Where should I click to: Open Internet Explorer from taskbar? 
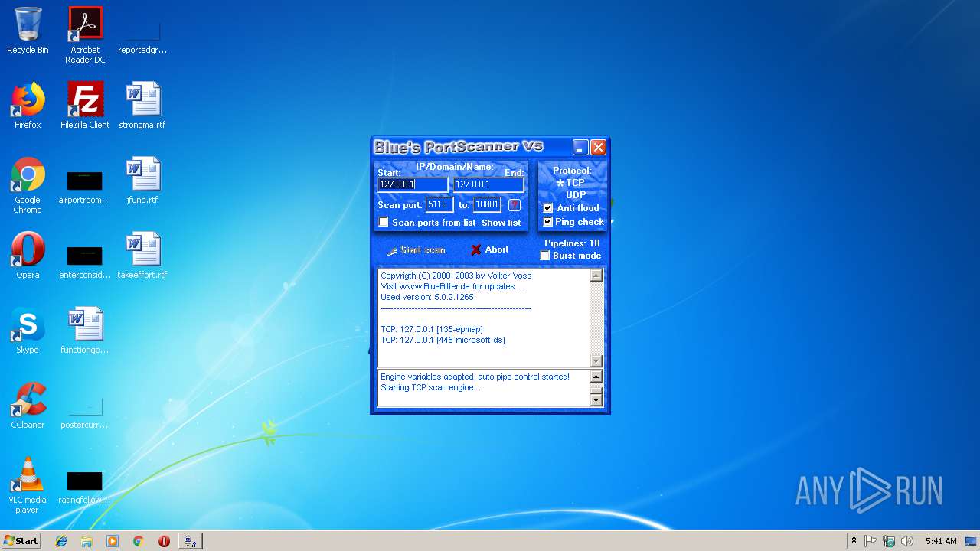(61, 541)
